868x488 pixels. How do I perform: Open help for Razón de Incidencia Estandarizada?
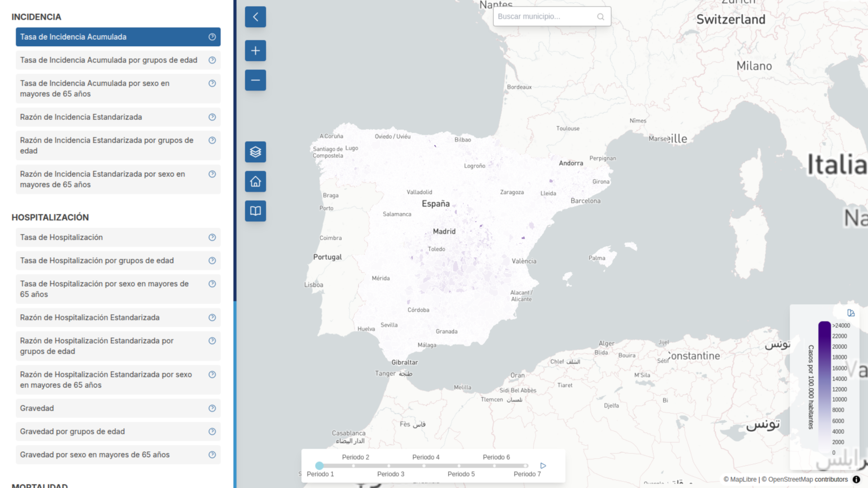click(x=212, y=117)
